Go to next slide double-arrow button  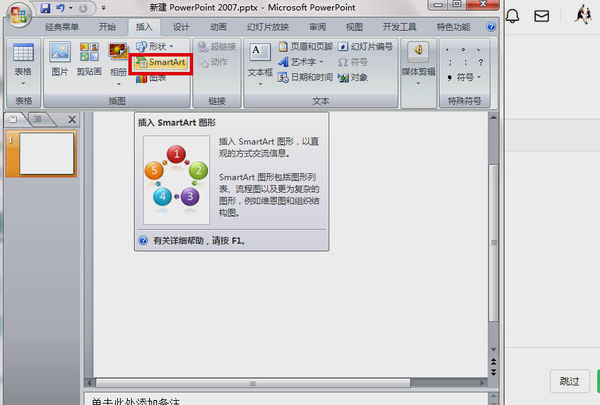pyautogui.click(x=494, y=372)
